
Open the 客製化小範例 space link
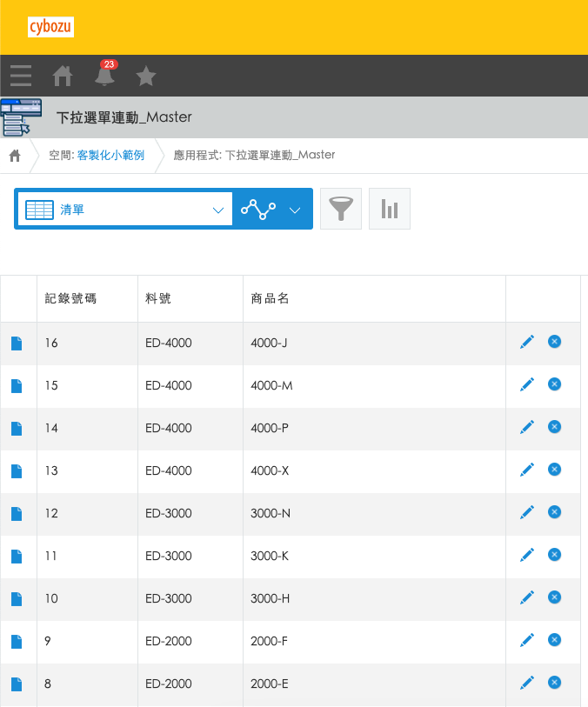coord(110,155)
